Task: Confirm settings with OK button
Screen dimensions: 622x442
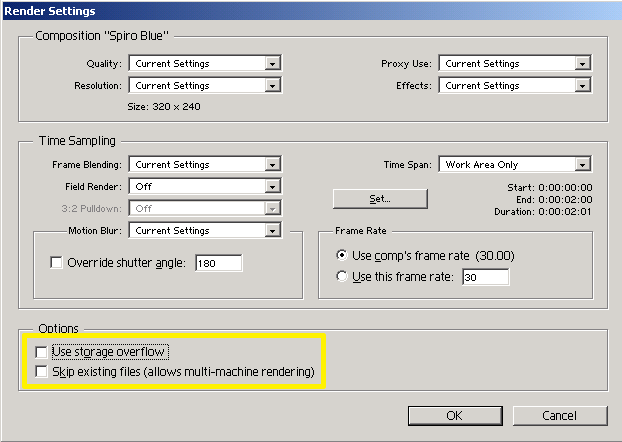Action: pyautogui.click(x=454, y=415)
